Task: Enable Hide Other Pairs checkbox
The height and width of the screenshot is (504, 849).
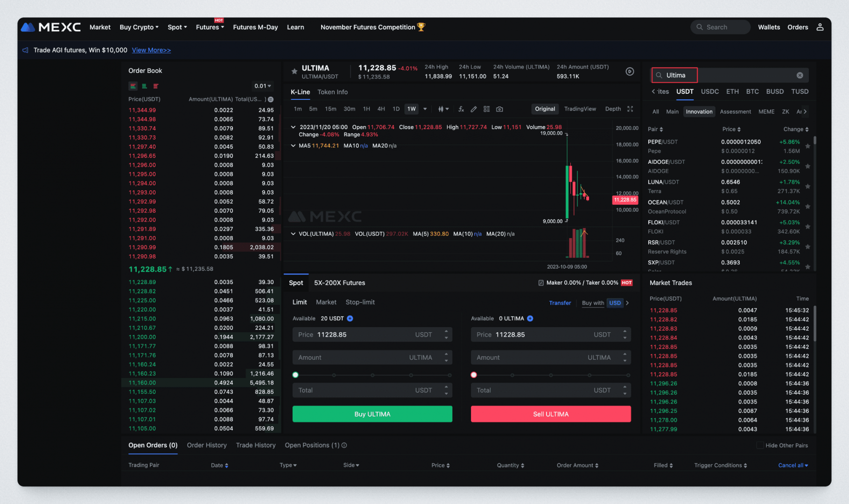Action: tap(760, 445)
